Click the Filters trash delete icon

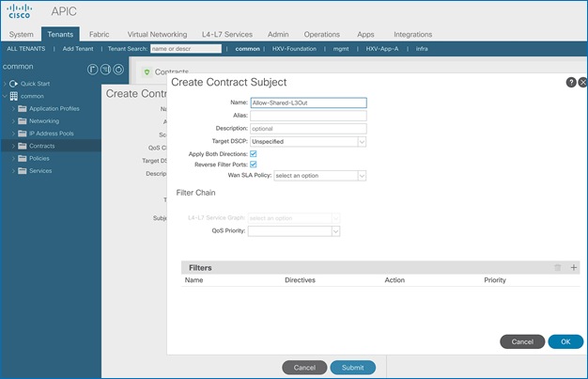pyautogui.click(x=558, y=267)
